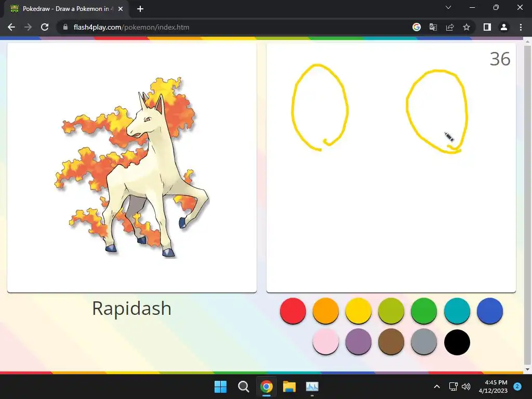Image resolution: width=532 pixels, height=399 pixels.
Task: Pick the teal color swatch
Action: tap(457, 311)
